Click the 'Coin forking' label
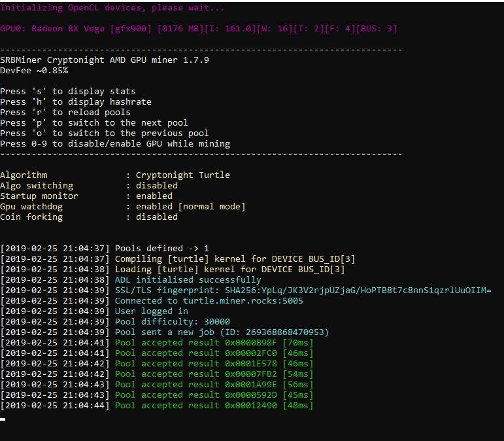The image size is (504, 441). (x=31, y=217)
